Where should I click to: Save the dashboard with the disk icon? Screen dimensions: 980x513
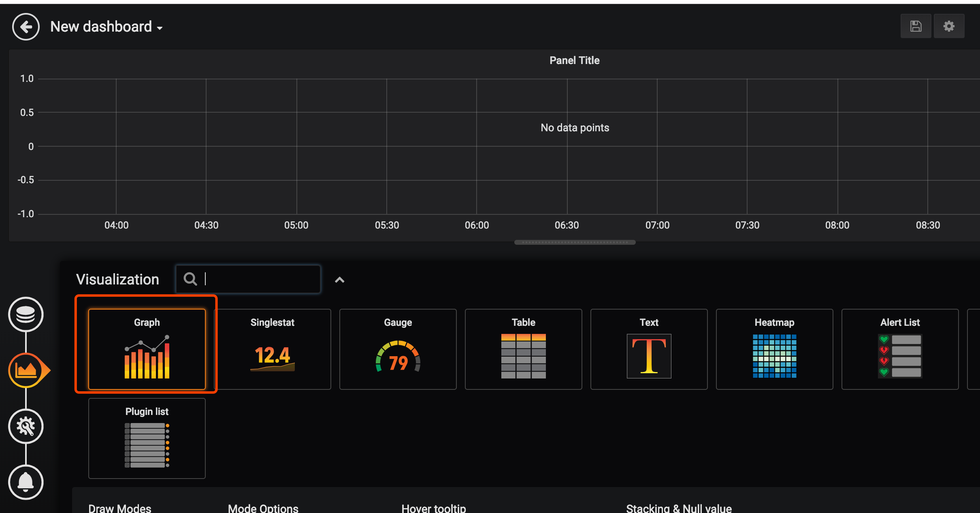pyautogui.click(x=916, y=26)
